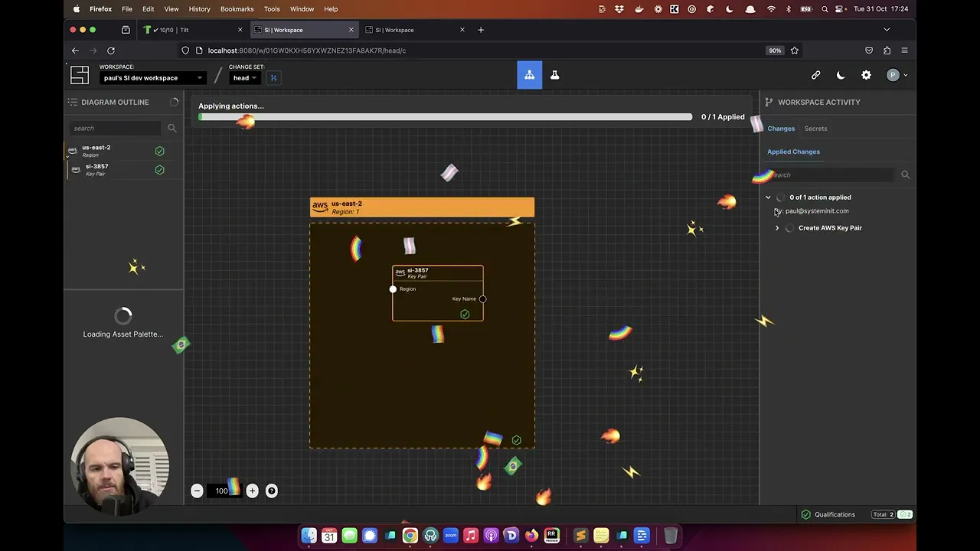980x551 pixels.
Task: Expand the Create AWS Key Pair action
Action: point(777,228)
